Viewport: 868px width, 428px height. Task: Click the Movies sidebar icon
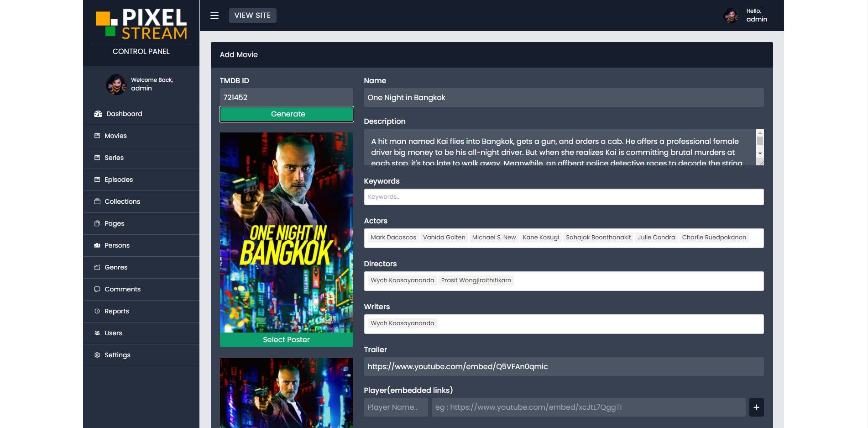[x=97, y=136]
